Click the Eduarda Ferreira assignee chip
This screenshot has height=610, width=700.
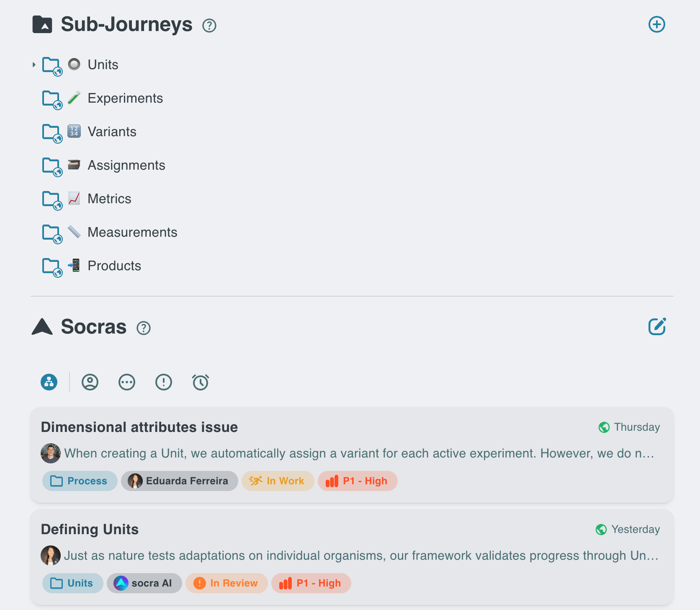coord(179,481)
